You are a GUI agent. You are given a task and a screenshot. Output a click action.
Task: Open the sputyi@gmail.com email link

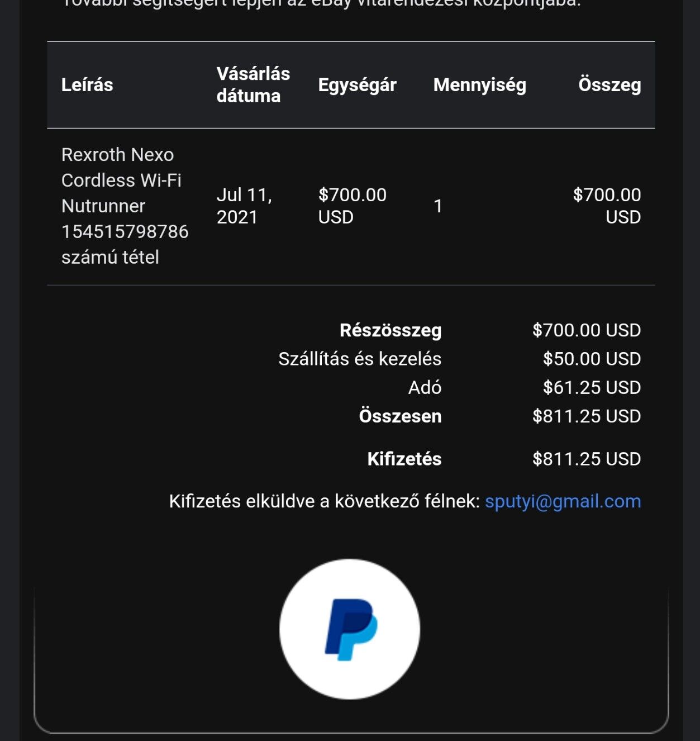point(563,501)
